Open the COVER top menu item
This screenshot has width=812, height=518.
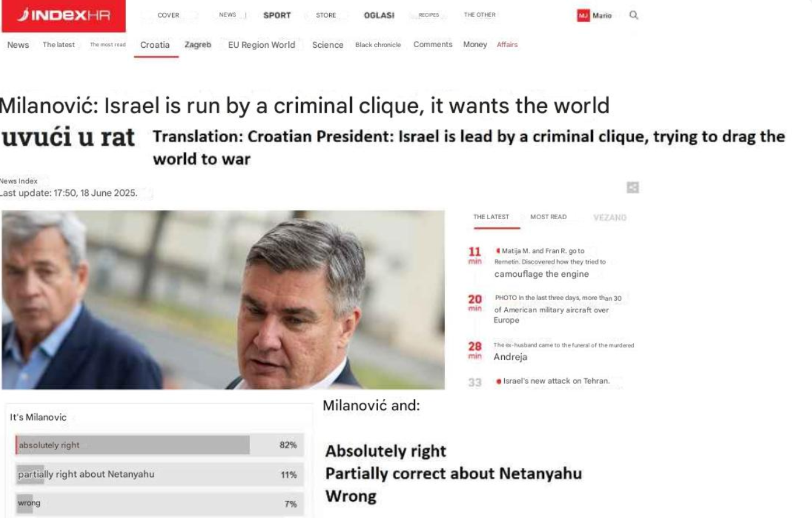click(168, 15)
